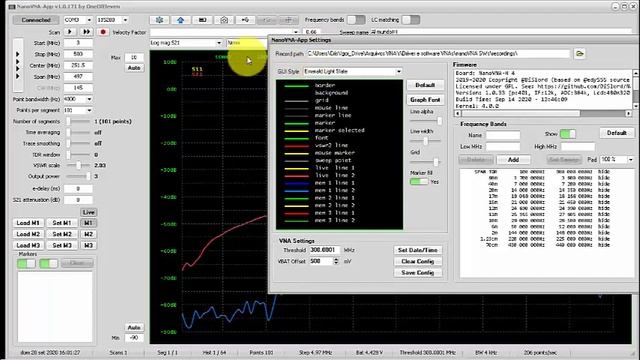
Task: Click Default button in Frequency Bands
Action: pyautogui.click(x=616, y=133)
